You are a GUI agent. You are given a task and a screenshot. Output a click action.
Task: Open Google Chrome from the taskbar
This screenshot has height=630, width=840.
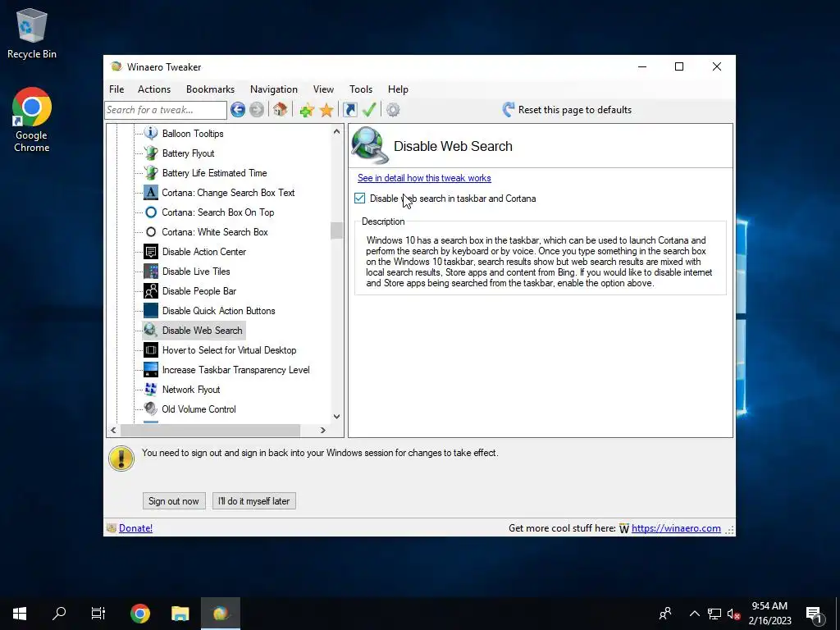pyautogui.click(x=140, y=614)
